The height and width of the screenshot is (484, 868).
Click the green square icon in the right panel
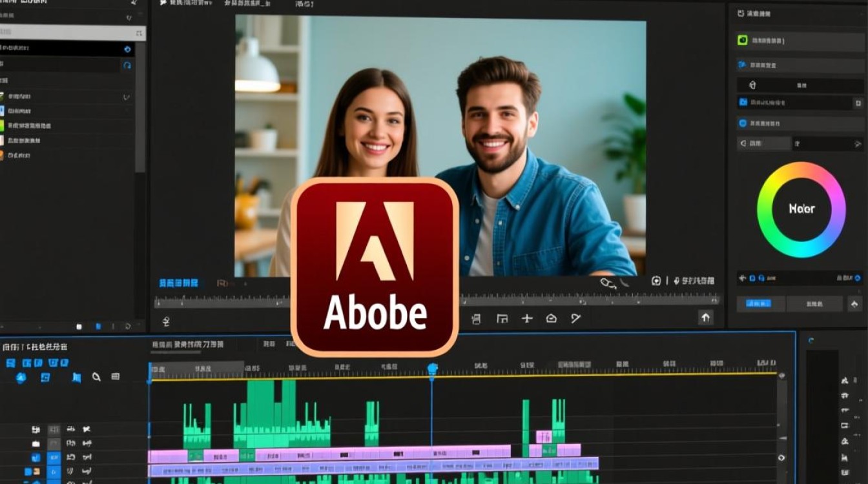coord(743,40)
